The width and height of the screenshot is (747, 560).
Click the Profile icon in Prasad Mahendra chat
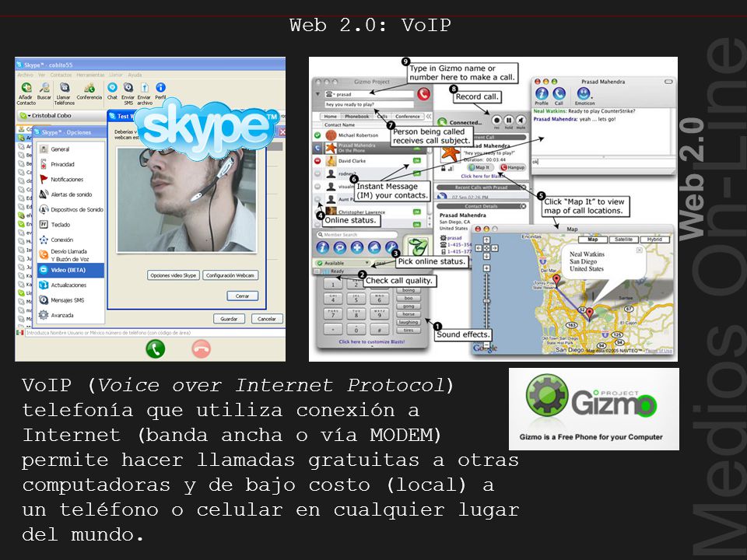(542, 96)
